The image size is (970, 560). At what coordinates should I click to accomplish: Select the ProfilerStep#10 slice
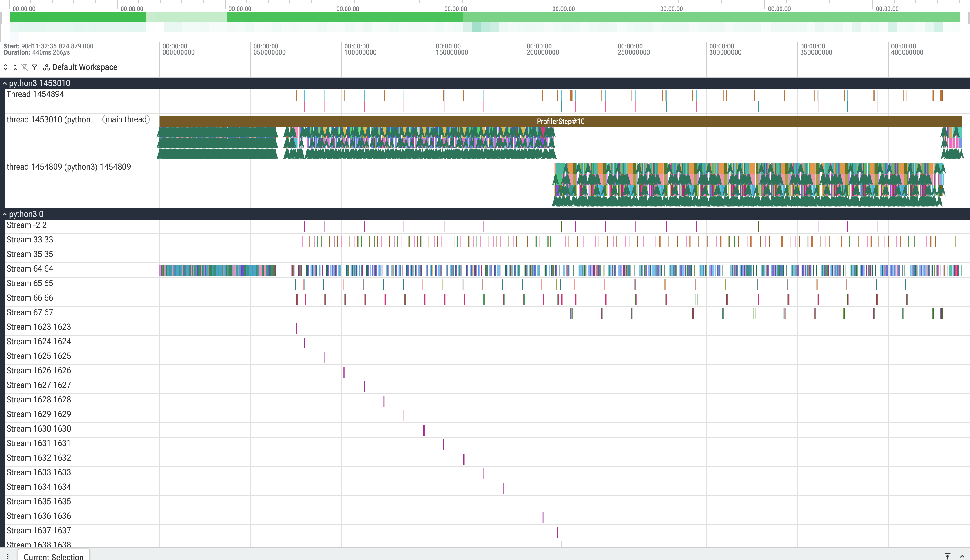(560, 122)
